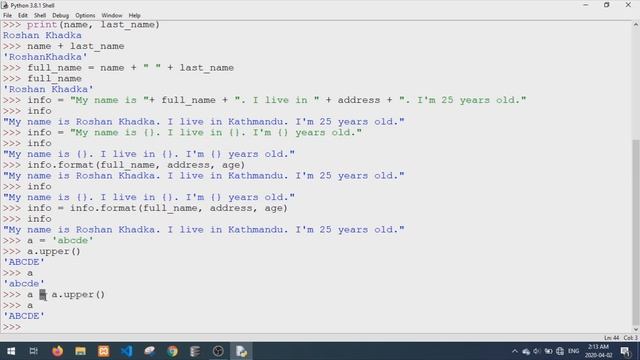640x360 pixels.
Task: Restore down the Python Shell window
Action: tap(607, 5)
